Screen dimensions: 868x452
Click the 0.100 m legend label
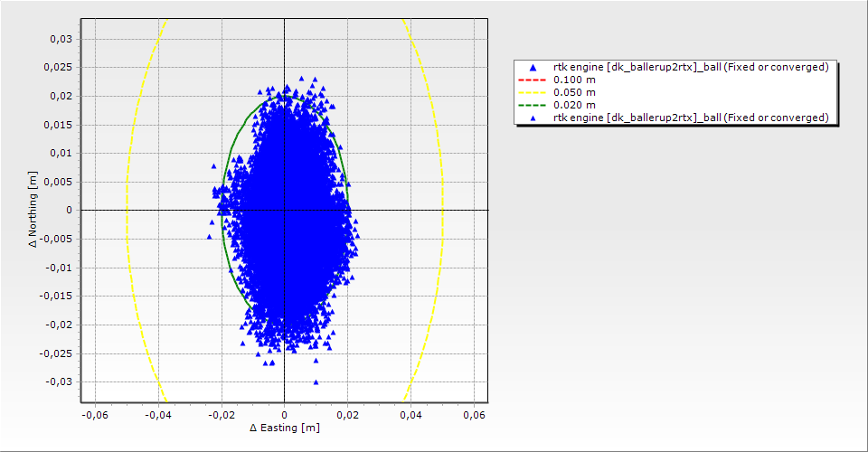coord(574,80)
